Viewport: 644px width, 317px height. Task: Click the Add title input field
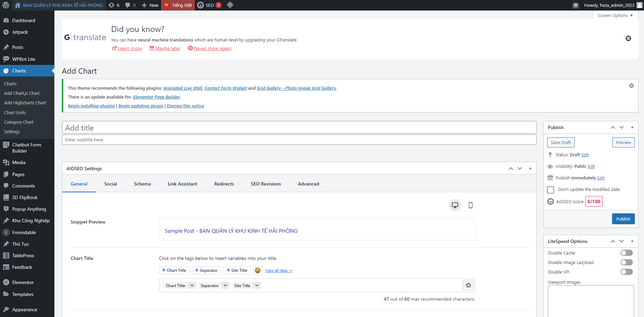(299, 128)
